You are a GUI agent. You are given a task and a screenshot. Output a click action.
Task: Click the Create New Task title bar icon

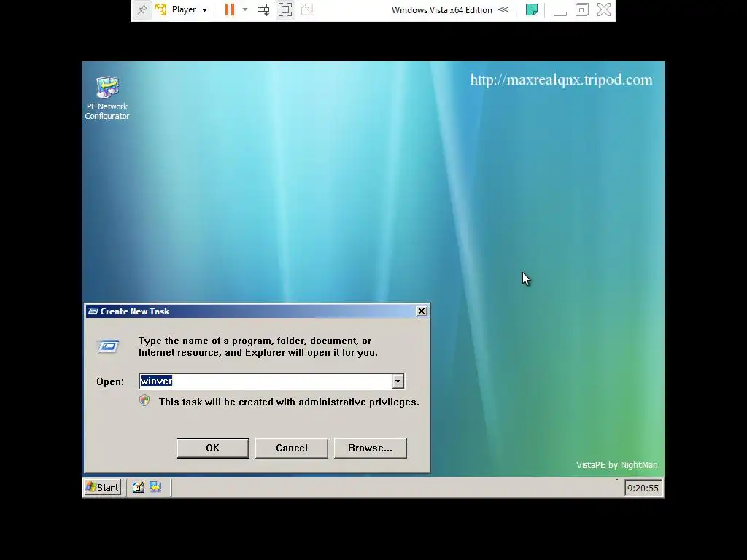(x=93, y=311)
